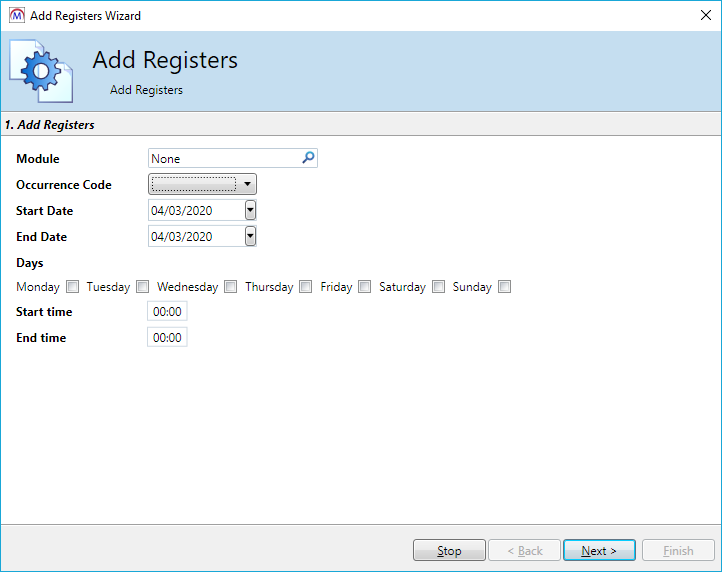722x572 pixels.
Task: Tick the Sunday checkbox
Action: 505,287
